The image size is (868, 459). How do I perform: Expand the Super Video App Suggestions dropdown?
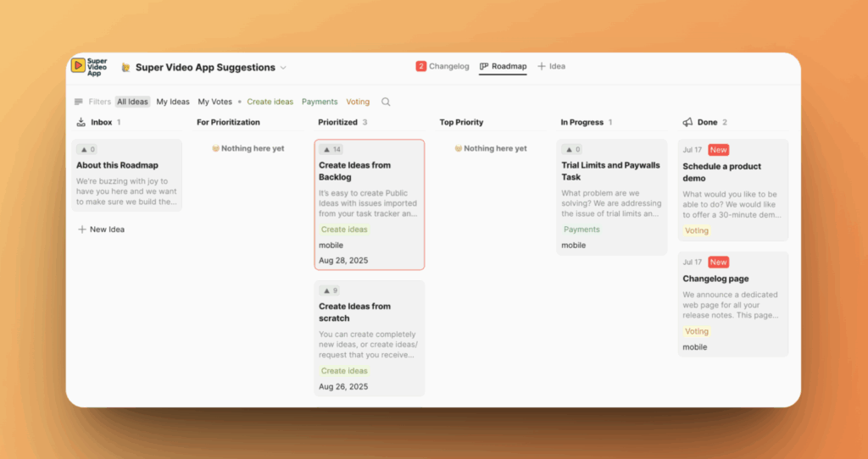[x=283, y=68]
